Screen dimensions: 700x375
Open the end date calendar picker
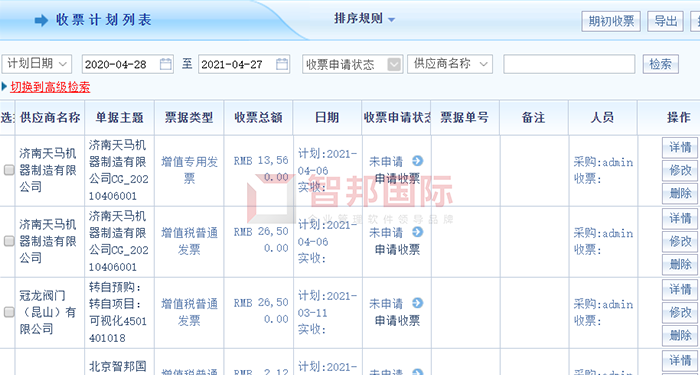(x=282, y=64)
